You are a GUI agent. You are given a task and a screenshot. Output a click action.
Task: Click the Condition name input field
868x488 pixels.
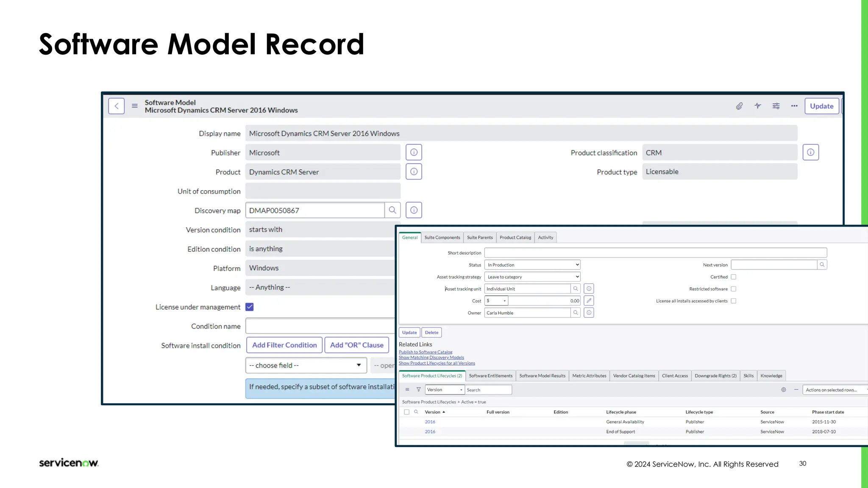pyautogui.click(x=320, y=326)
